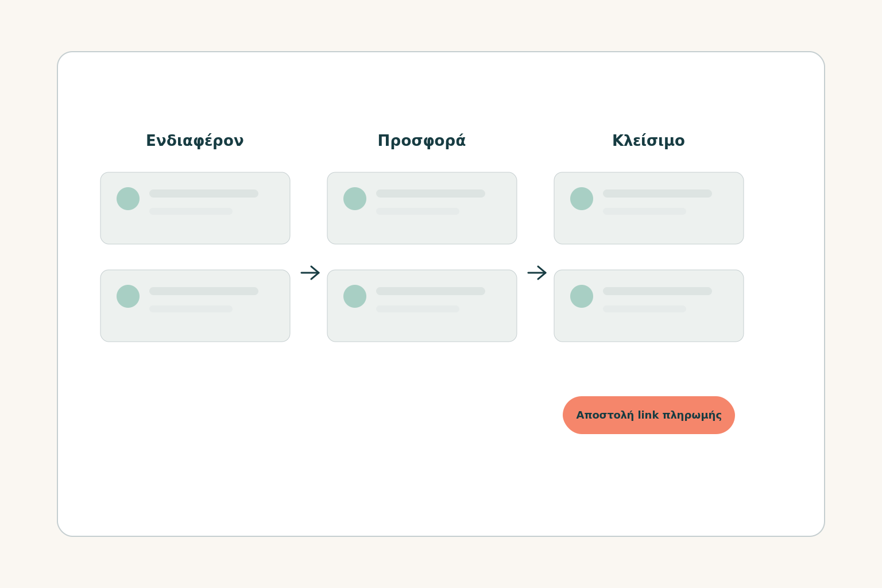
Task: Click arrow between Ενδιαφέρον and Προσφορά columns
Action: click(310, 273)
